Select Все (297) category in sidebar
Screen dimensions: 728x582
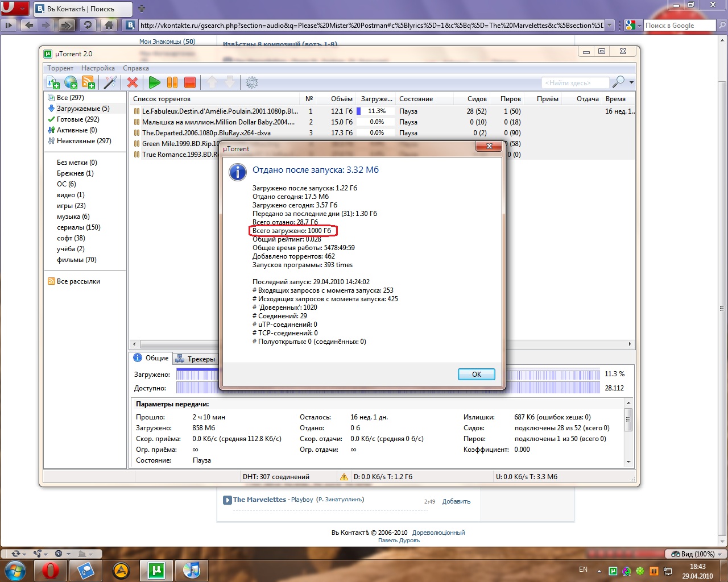pos(71,98)
